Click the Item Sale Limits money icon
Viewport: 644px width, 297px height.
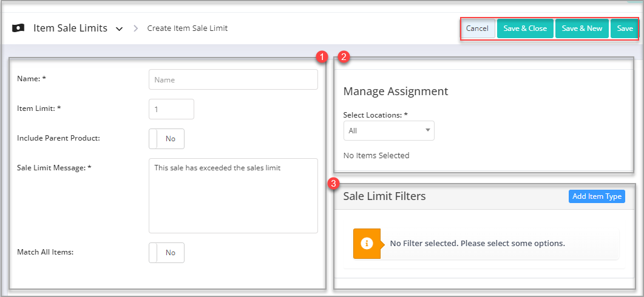pyautogui.click(x=18, y=28)
